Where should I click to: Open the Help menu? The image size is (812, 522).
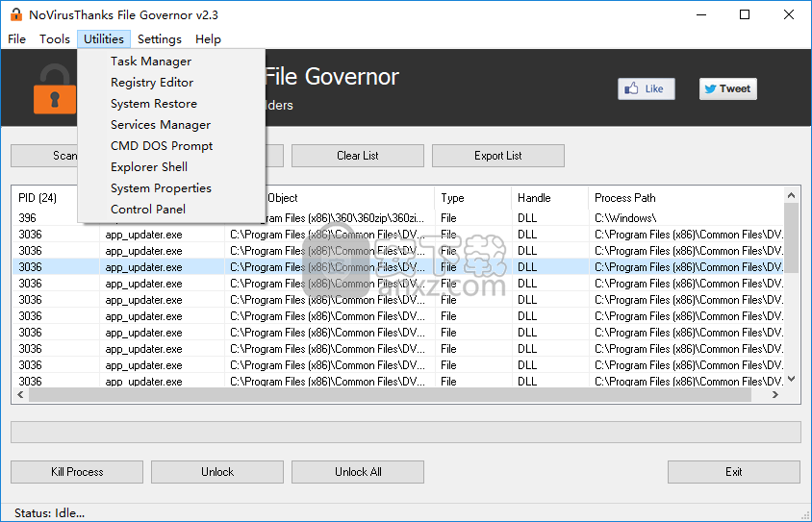tap(208, 39)
